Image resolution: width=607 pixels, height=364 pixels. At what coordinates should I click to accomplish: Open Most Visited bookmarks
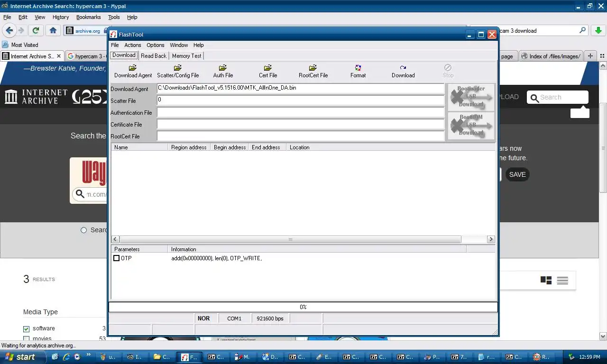[20, 45]
